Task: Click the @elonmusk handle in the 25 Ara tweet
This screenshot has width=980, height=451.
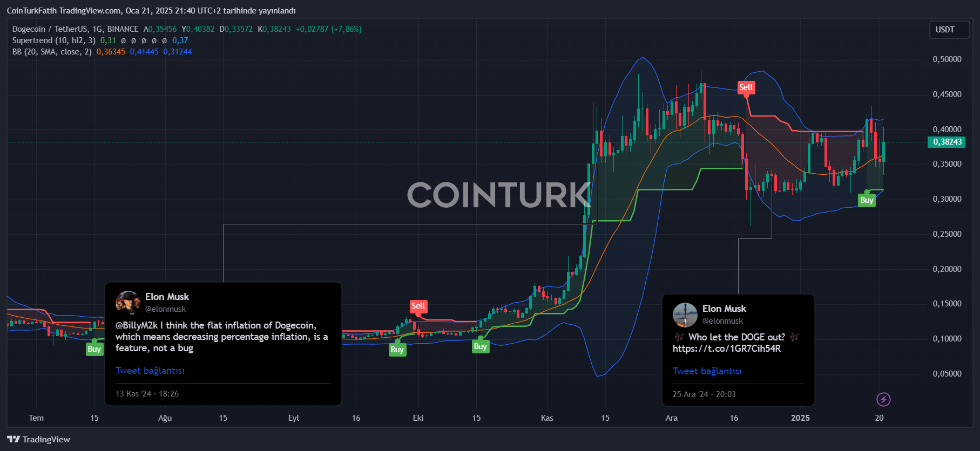Action: click(x=722, y=321)
